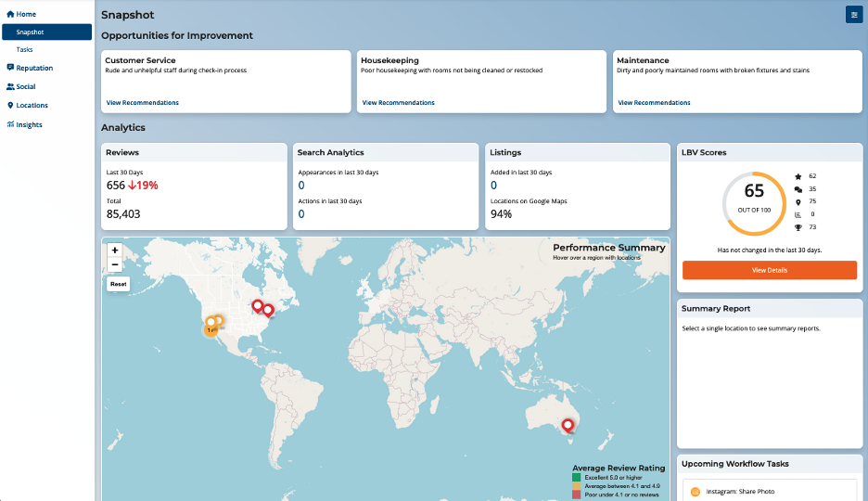The width and height of the screenshot is (868, 501).
Task: Click the bar chart icon in LBV Scores
Action: (x=798, y=215)
